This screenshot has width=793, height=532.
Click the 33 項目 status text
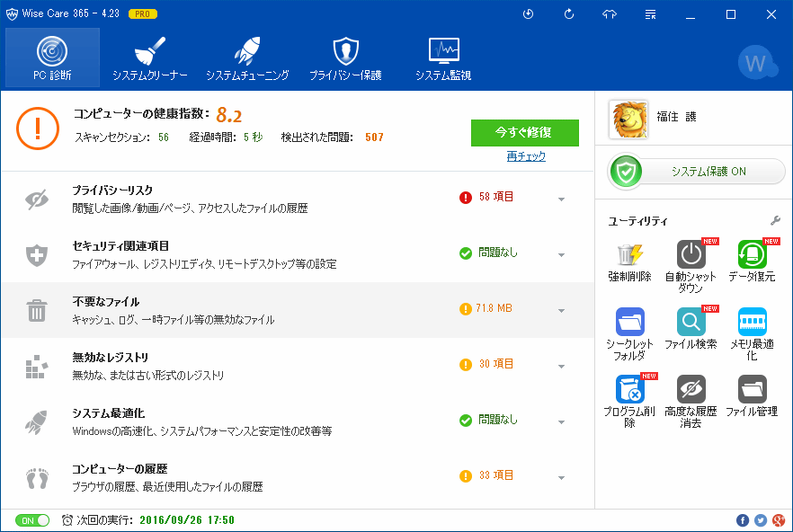coord(496,474)
